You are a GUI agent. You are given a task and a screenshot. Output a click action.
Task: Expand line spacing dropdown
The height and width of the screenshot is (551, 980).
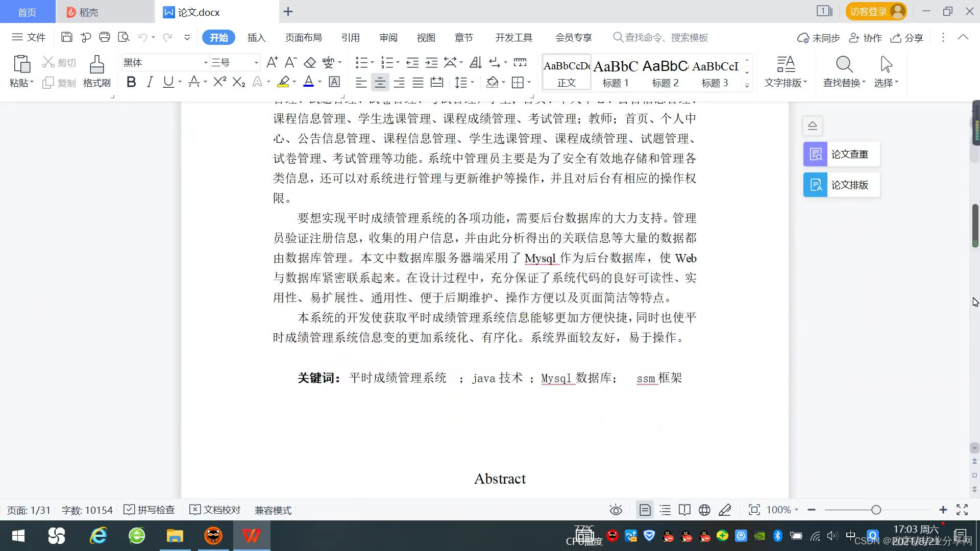[473, 82]
